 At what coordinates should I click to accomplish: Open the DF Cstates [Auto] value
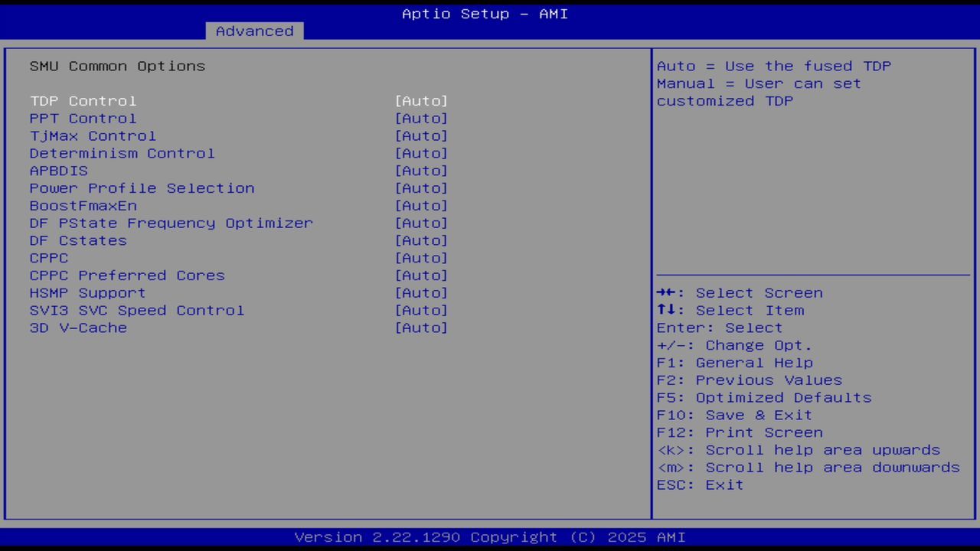pos(421,240)
